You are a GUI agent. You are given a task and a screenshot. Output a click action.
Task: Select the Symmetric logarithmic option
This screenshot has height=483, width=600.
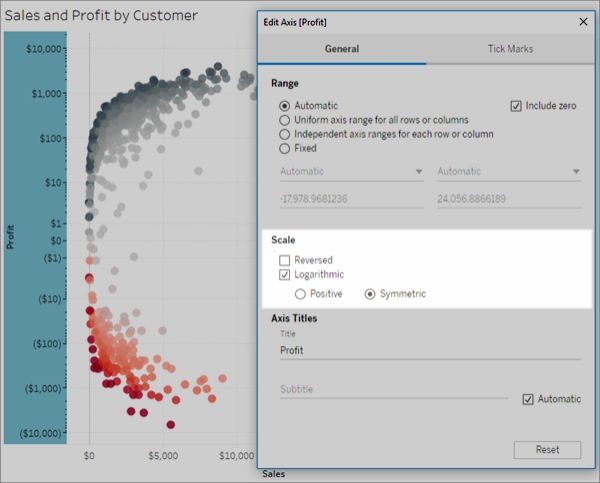click(x=370, y=294)
